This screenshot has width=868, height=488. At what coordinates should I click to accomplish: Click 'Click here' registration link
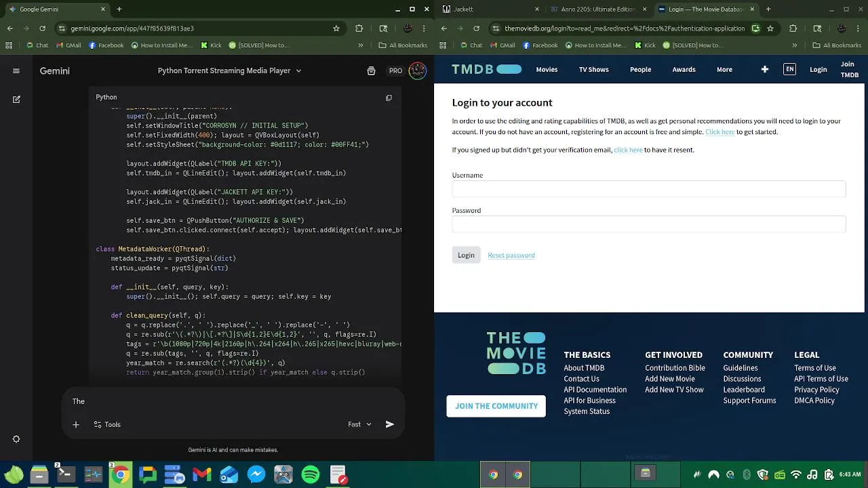[719, 132]
